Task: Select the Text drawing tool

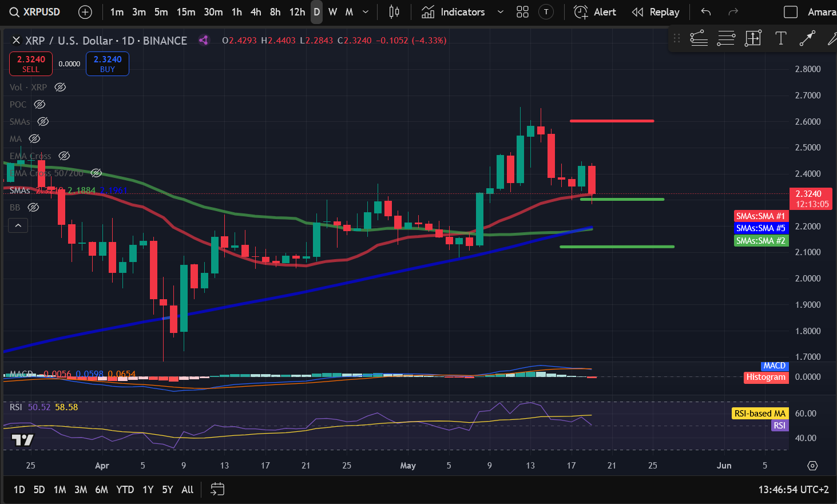Action: click(x=780, y=38)
